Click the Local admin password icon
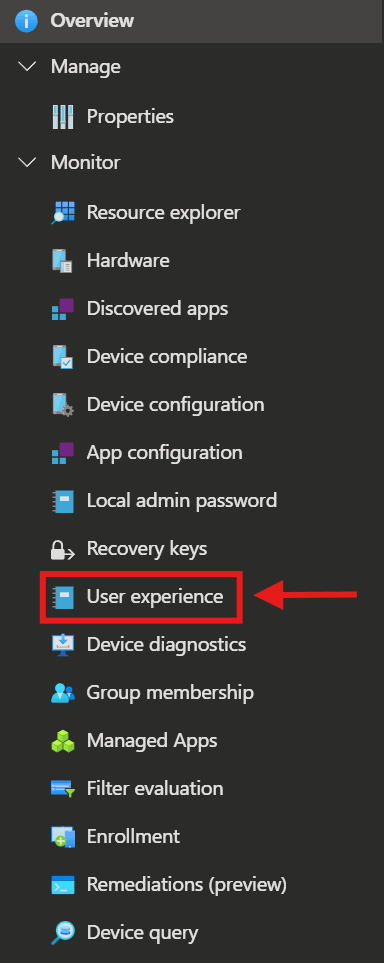The height and width of the screenshot is (963, 384). coord(63,501)
